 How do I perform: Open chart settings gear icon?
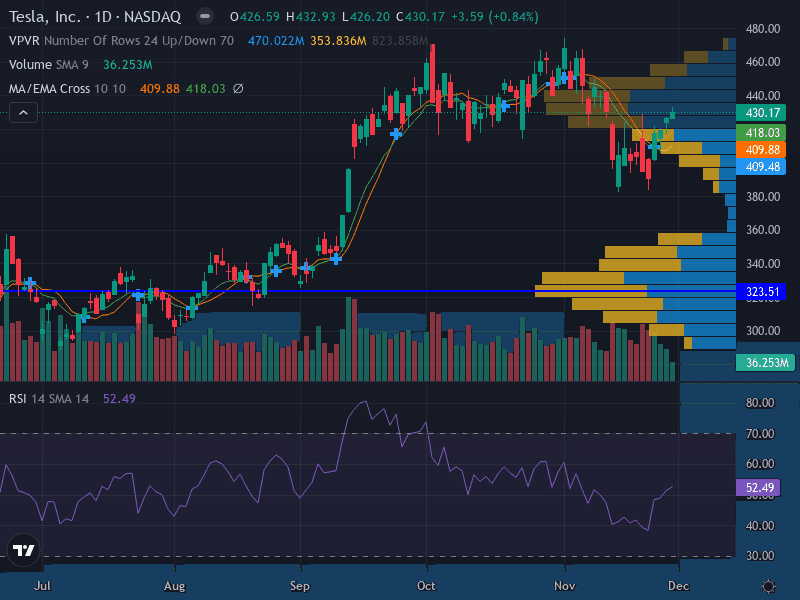click(x=768, y=586)
